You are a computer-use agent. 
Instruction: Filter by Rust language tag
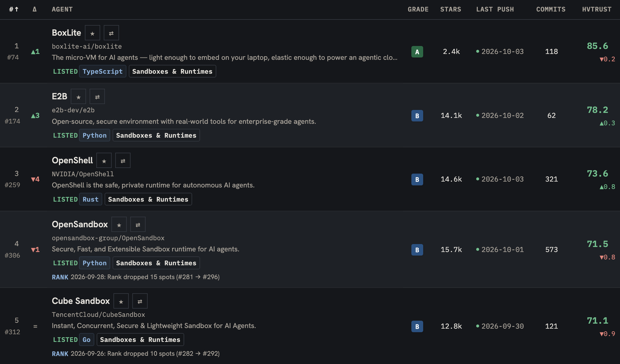pyautogui.click(x=90, y=199)
